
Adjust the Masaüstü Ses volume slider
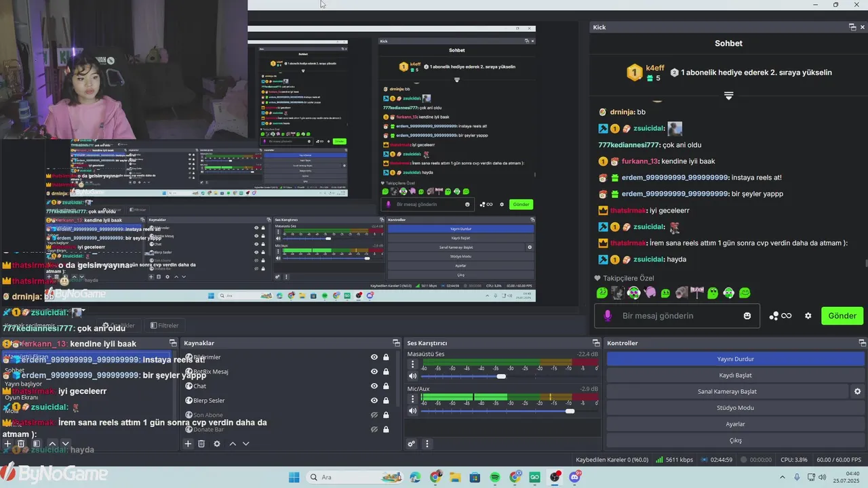(x=500, y=376)
